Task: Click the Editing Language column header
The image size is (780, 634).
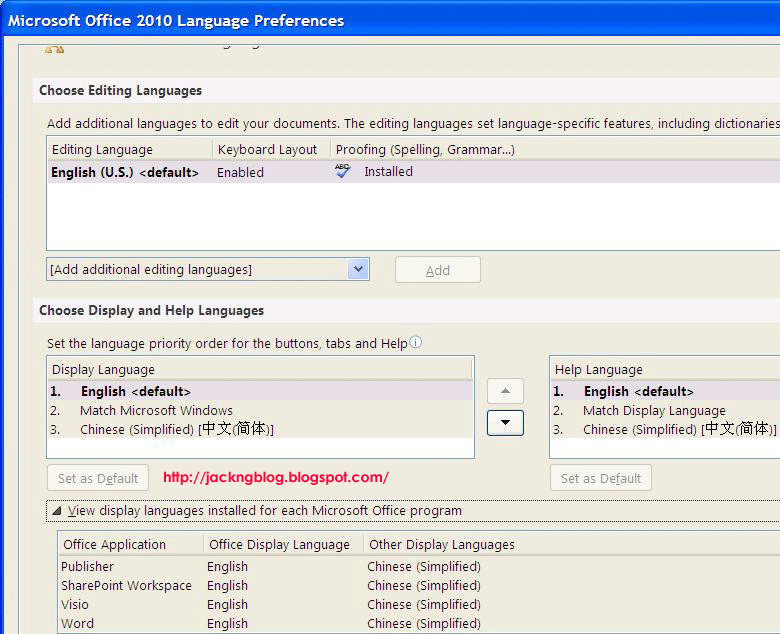Action: pos(130,149)
